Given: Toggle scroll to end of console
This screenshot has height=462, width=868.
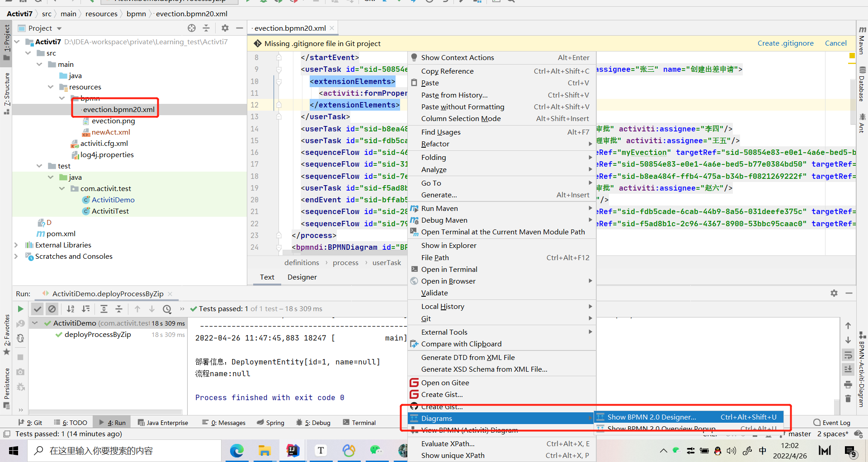Looking at the screenshot, I should tap(848, 369).
